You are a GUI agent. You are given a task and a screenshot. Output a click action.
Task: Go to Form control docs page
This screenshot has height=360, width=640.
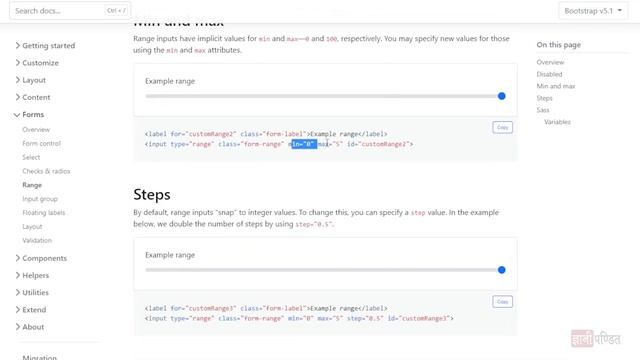41,143
